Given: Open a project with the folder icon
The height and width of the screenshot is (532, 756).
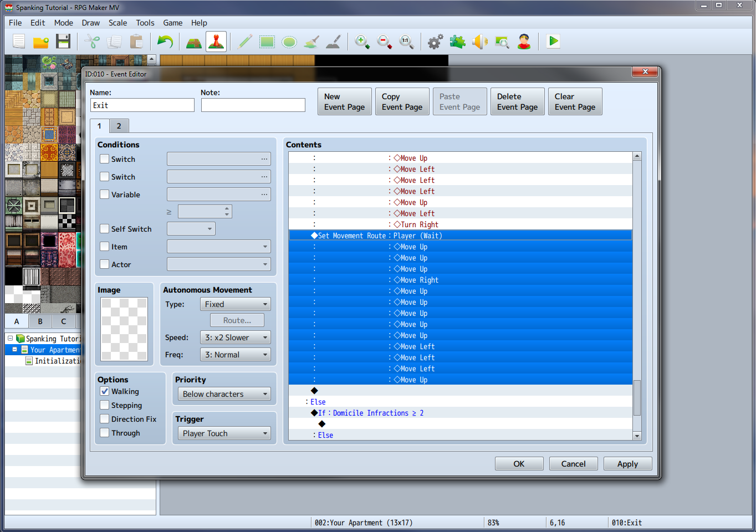Looking at the screenshot, I should tap(41, 42).
